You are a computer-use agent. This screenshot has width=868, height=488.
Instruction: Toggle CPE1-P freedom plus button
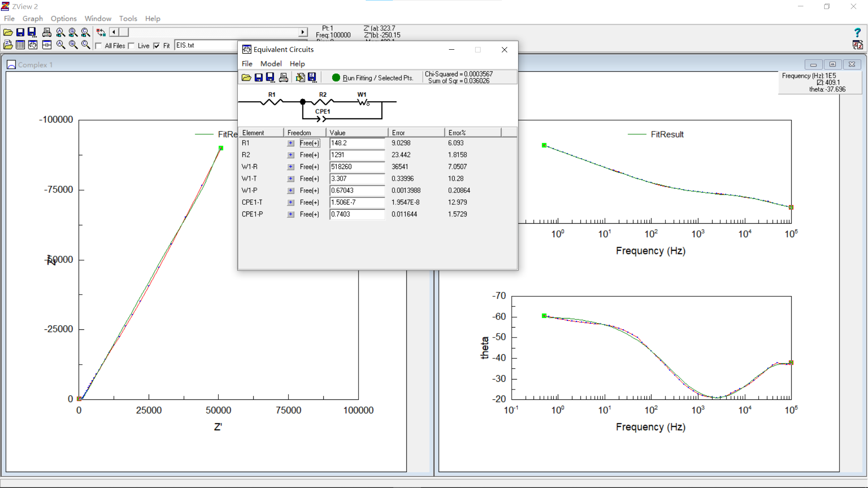(x=291, y=214)
